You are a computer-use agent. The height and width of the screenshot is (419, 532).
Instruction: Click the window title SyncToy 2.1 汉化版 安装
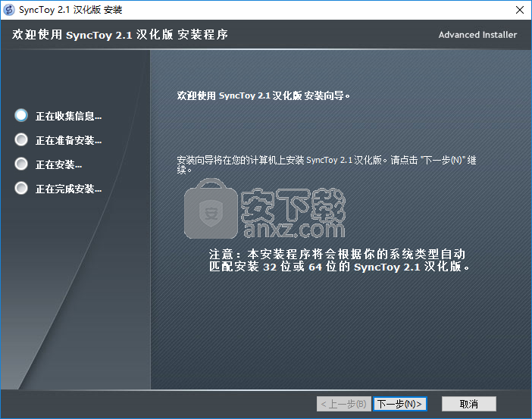[x=70, y=10]
